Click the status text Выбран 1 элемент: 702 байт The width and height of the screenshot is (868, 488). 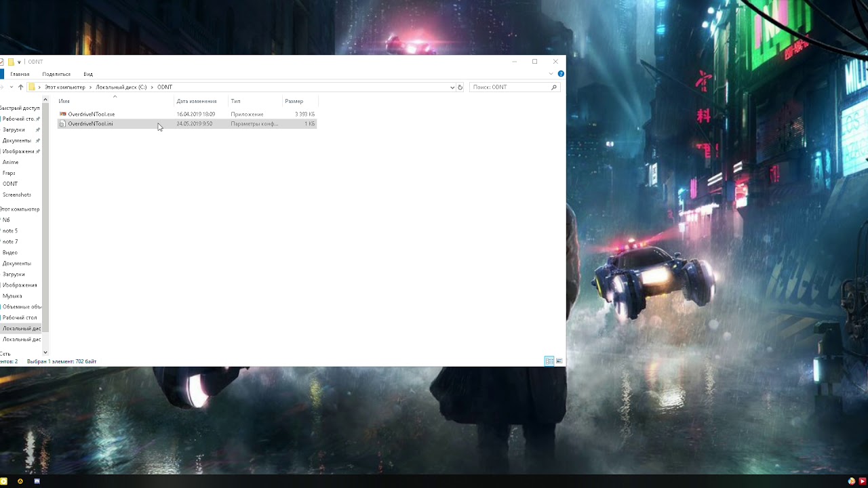pyautogui.click(x=62, y=361)
